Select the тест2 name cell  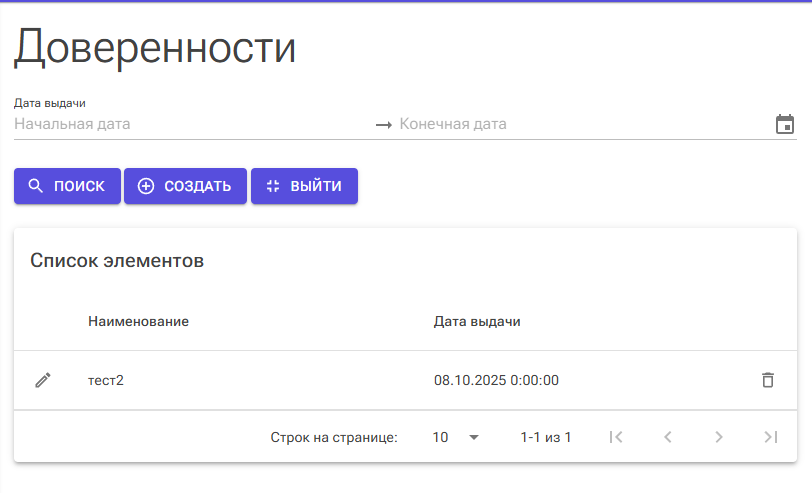click(106, 380)
